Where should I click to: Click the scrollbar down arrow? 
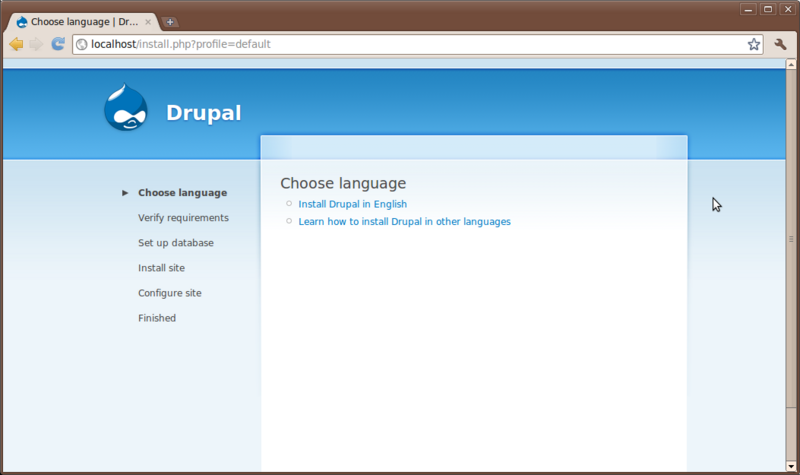pos(791,466)
